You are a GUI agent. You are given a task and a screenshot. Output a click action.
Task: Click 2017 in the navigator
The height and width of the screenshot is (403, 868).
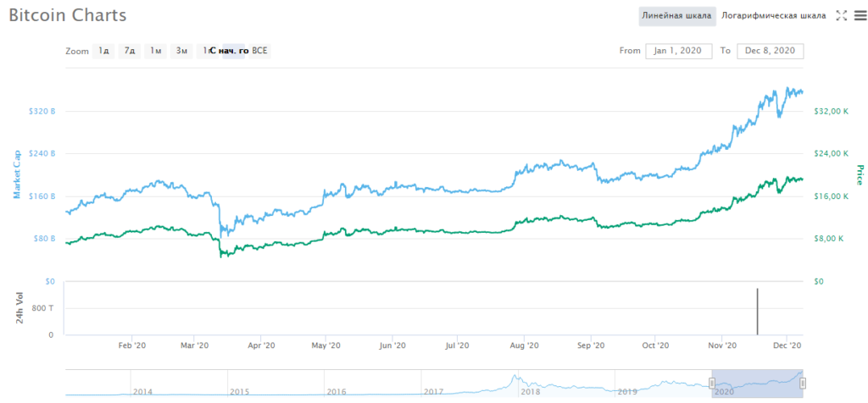(x=433, y=391)
